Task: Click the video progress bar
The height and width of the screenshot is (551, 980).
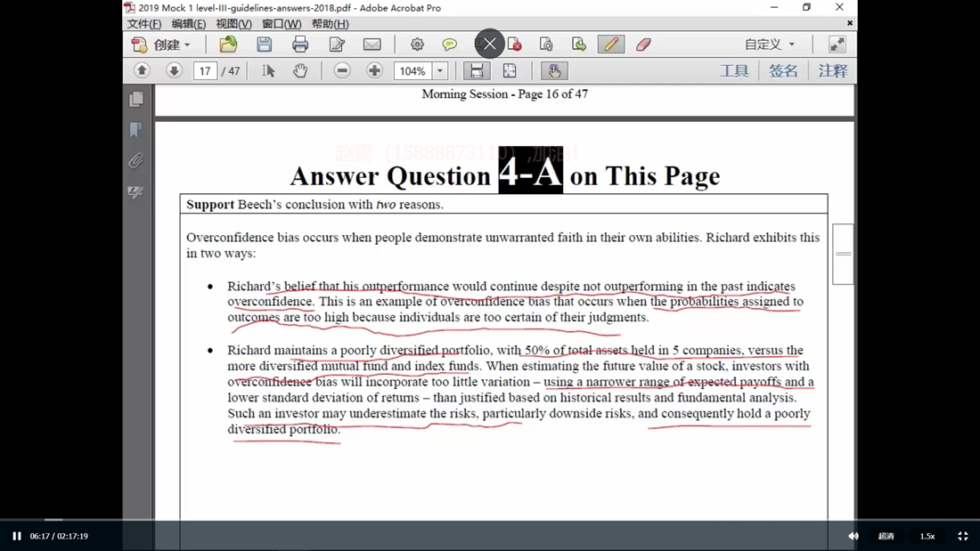Action: pos(490,520)
